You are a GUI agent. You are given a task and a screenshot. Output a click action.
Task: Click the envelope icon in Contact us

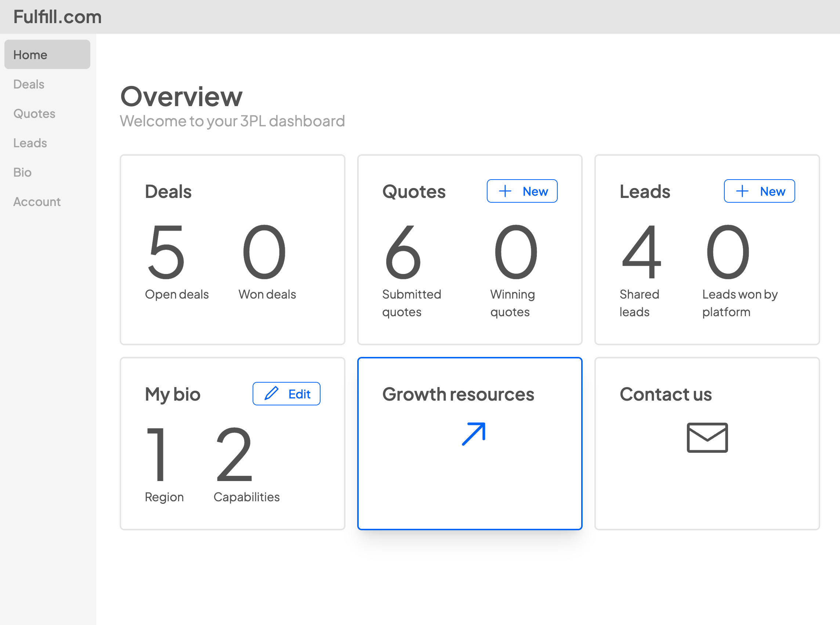pyautogui.click(x=707, y=438)
